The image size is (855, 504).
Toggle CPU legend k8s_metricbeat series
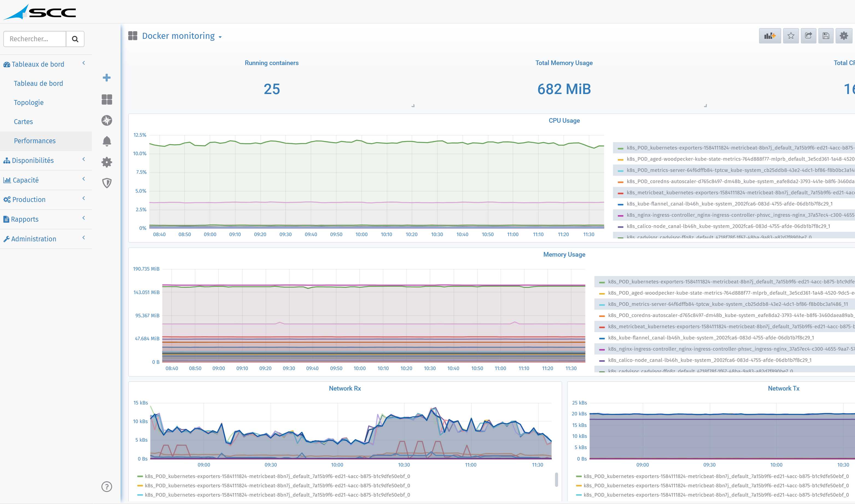tap(740, 193)
